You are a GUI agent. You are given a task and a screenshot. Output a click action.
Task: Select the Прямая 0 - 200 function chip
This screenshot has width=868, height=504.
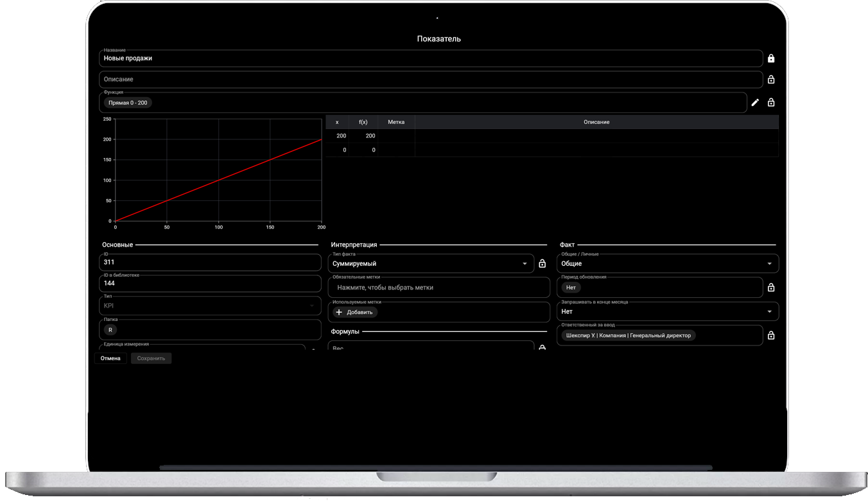(x=128, y=103)
